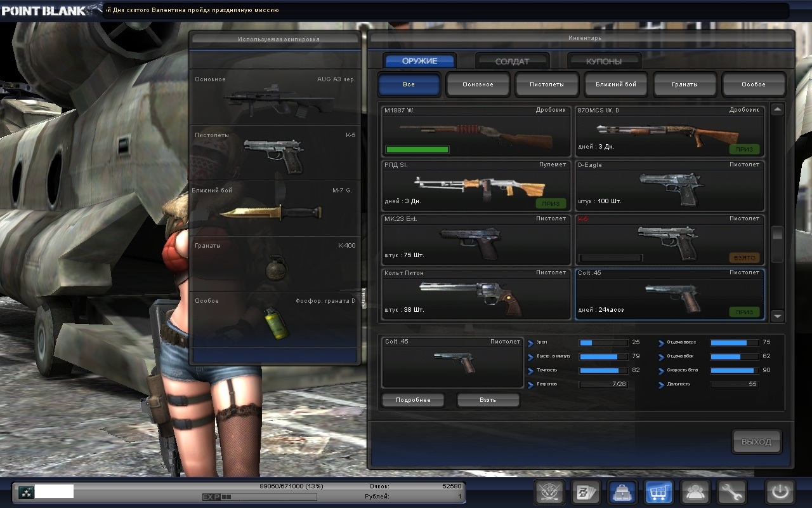Click the inventory scroll down arrow
812x508 pixels.
[778, 316]
